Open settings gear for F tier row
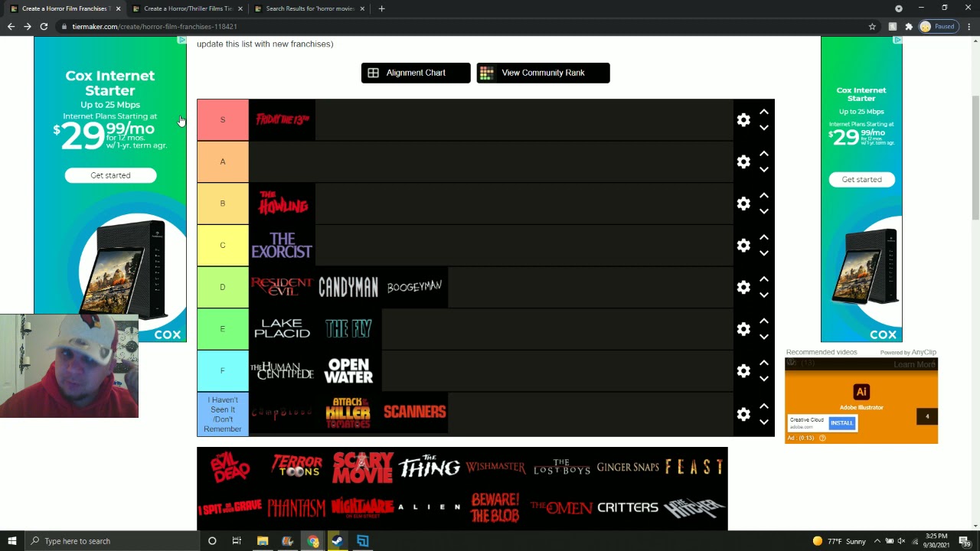980x551 pixels. (x=743, y=371)
